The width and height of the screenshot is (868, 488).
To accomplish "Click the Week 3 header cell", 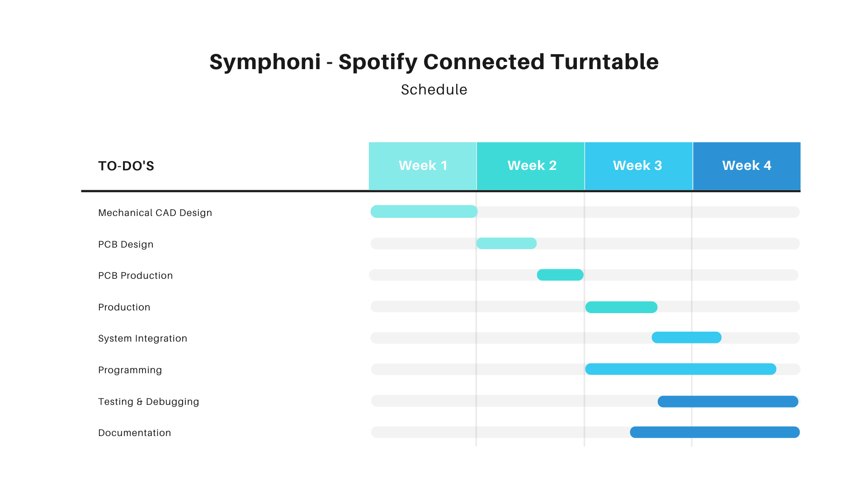I will (639, 166).
